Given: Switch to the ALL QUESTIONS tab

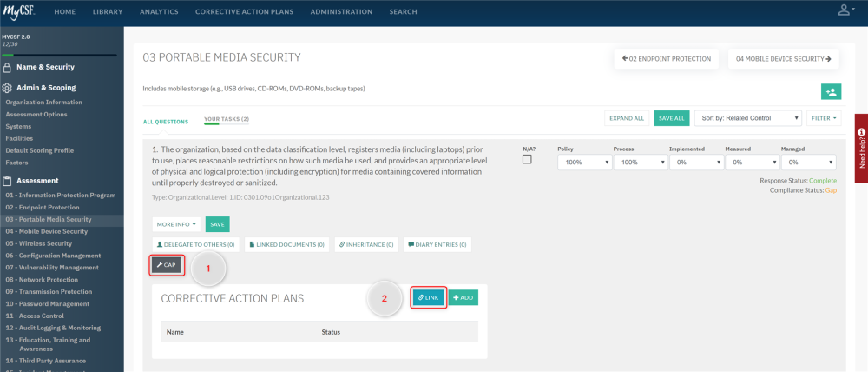Looking at the screenshot, I should 166,122.
